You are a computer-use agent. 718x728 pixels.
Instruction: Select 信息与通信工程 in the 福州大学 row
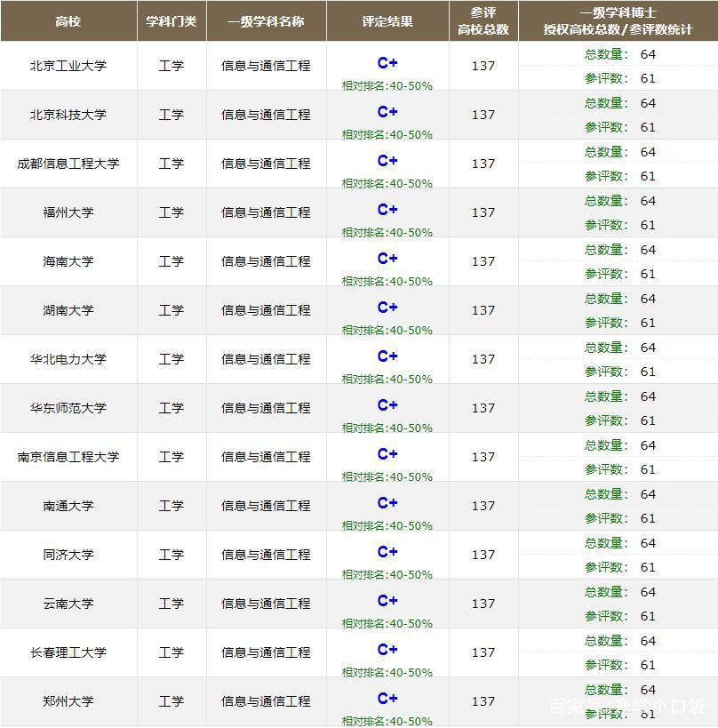tap(266, 212)
